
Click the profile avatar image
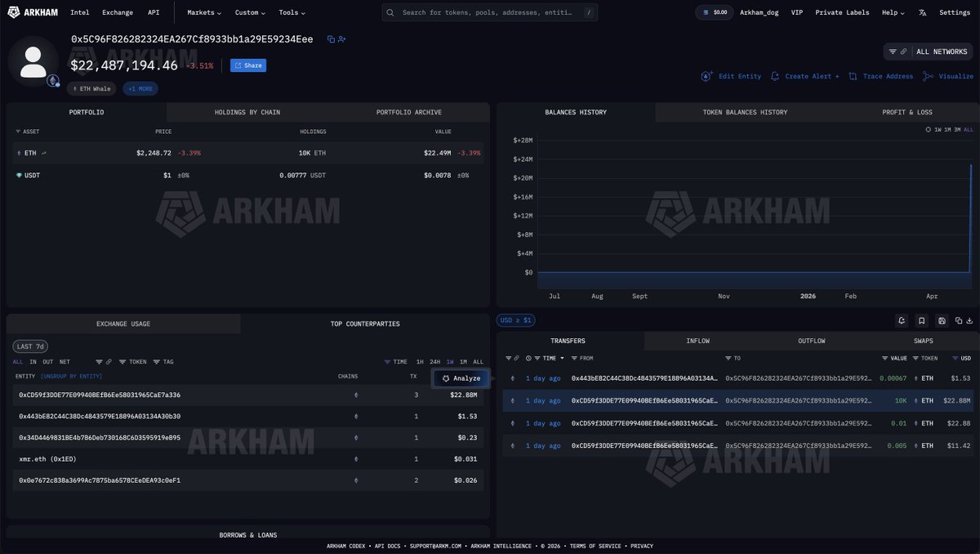tap(33, 61)
